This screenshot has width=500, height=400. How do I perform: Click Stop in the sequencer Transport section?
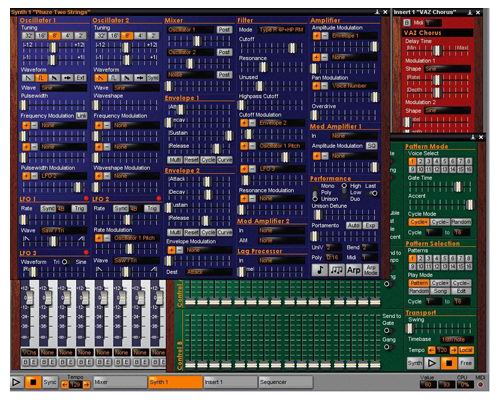point(449,363)
